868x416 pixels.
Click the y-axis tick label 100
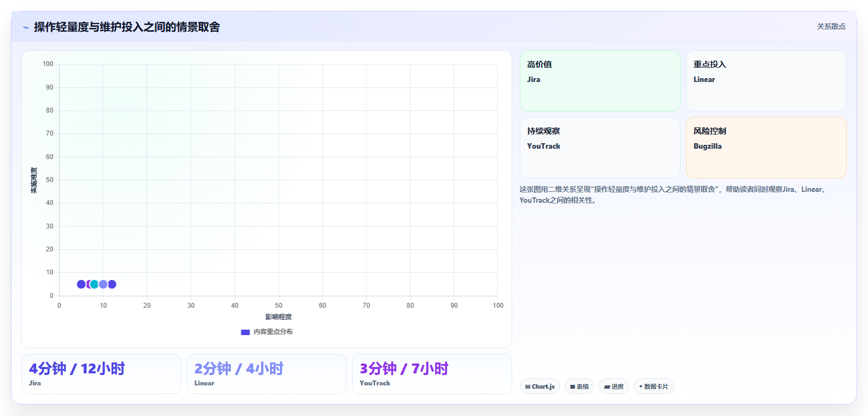tap(48, 64)
